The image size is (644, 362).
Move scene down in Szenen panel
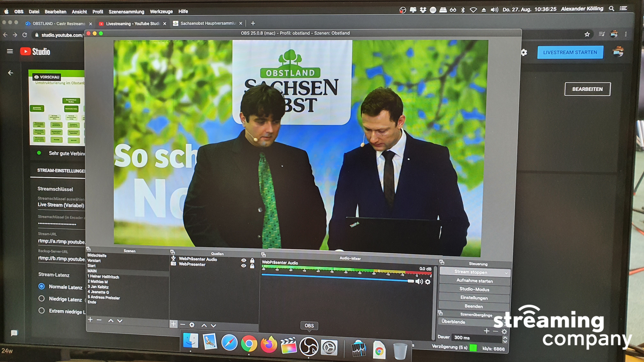coord(120,321)
